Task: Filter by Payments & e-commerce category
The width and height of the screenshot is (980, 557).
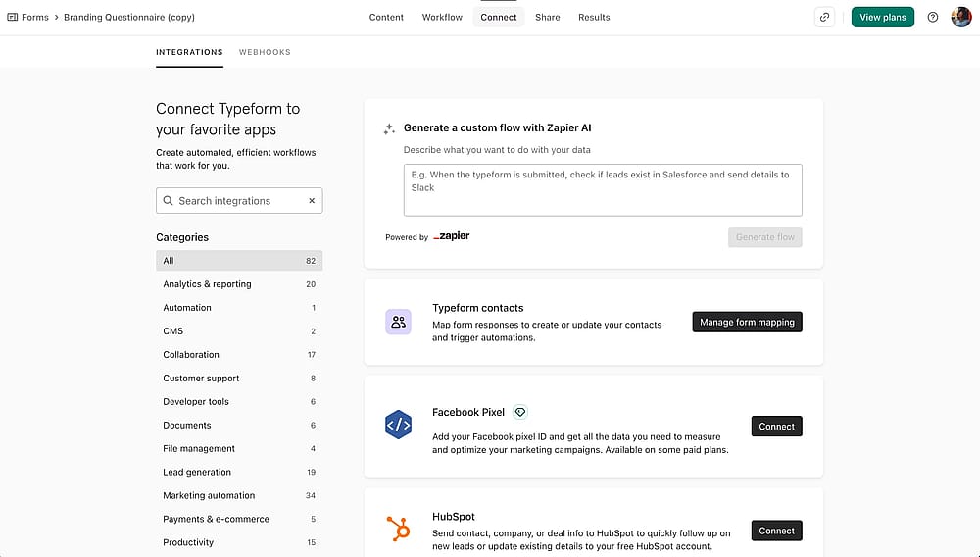Action: (x=239, y=519)
